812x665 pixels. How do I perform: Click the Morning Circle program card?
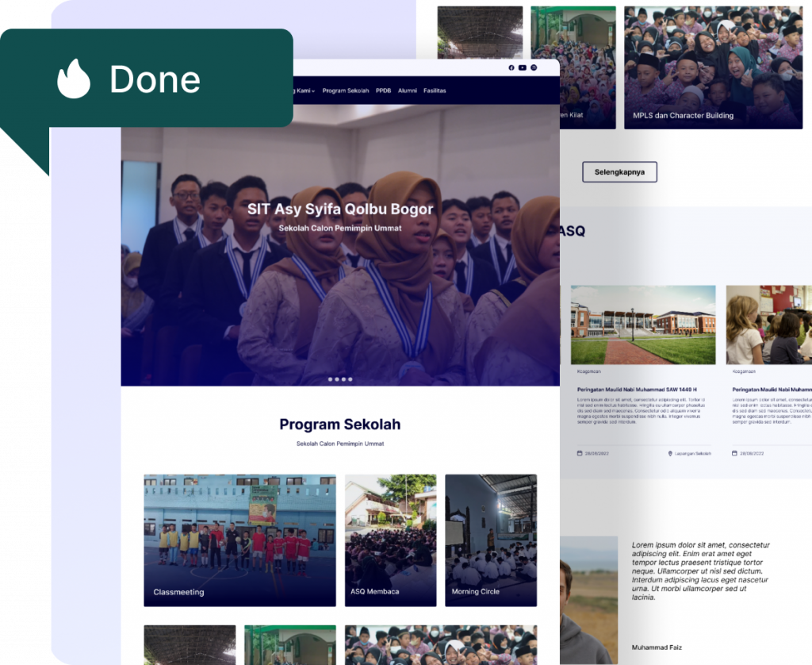[x=490, y=540]
